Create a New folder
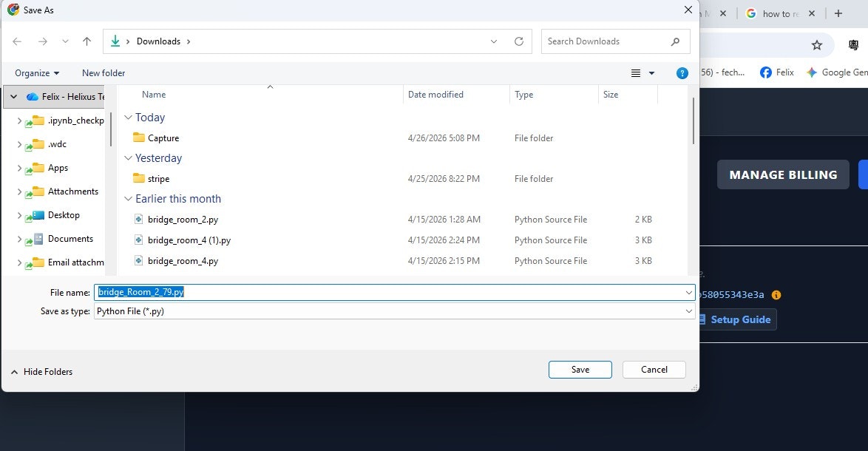The height and width of the screenshot is (451, 868). (104, 73)
